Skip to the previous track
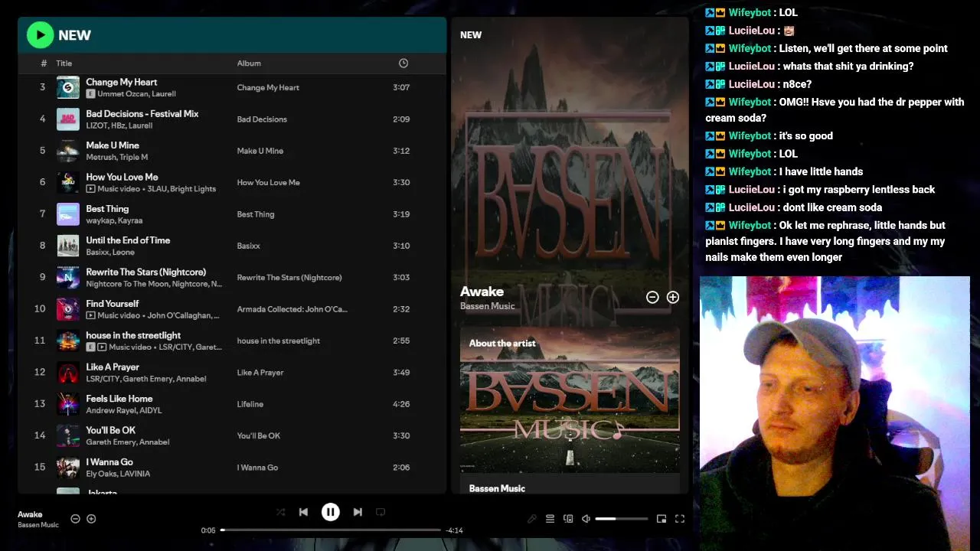 tap(303, 512)
